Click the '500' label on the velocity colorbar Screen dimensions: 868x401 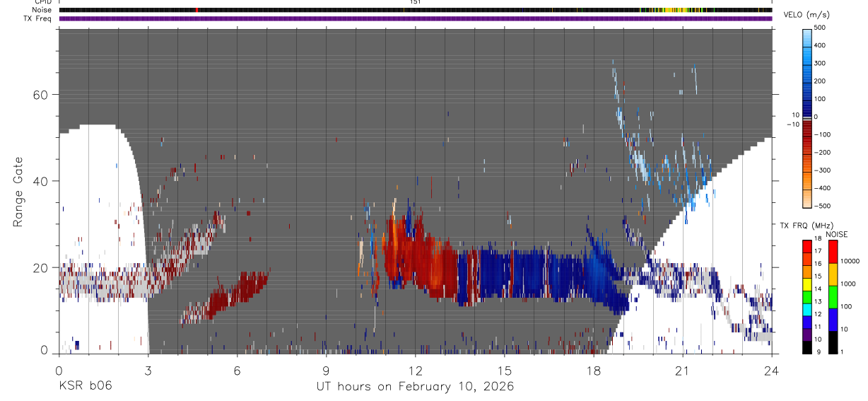pyautogui.click(x=821, y=28)
